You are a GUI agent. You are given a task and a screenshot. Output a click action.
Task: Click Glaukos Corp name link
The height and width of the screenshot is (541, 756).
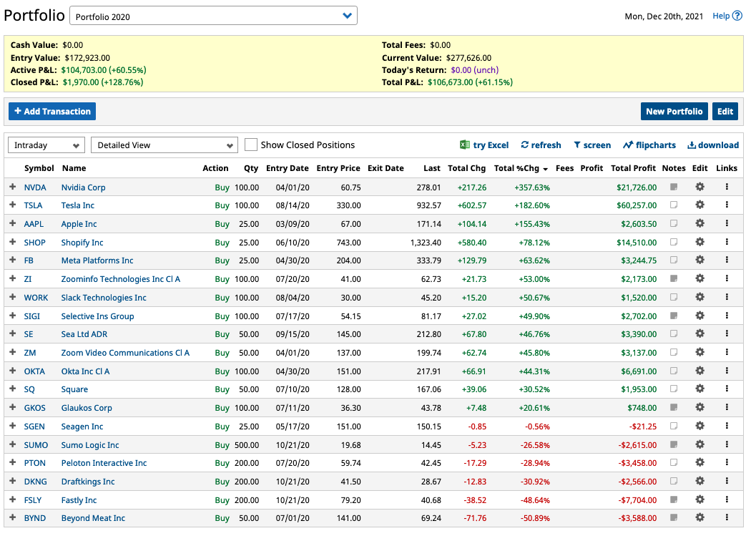click(87, 408)
